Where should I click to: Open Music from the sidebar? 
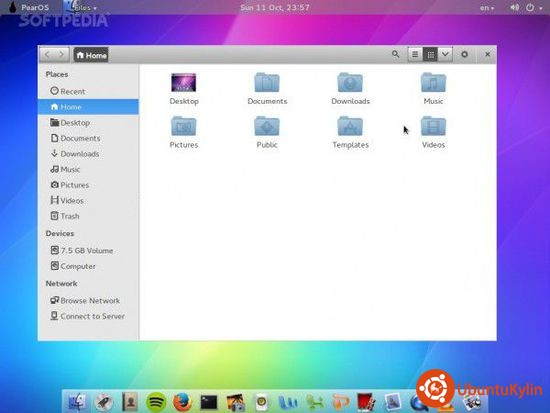[x=88, y=169]
